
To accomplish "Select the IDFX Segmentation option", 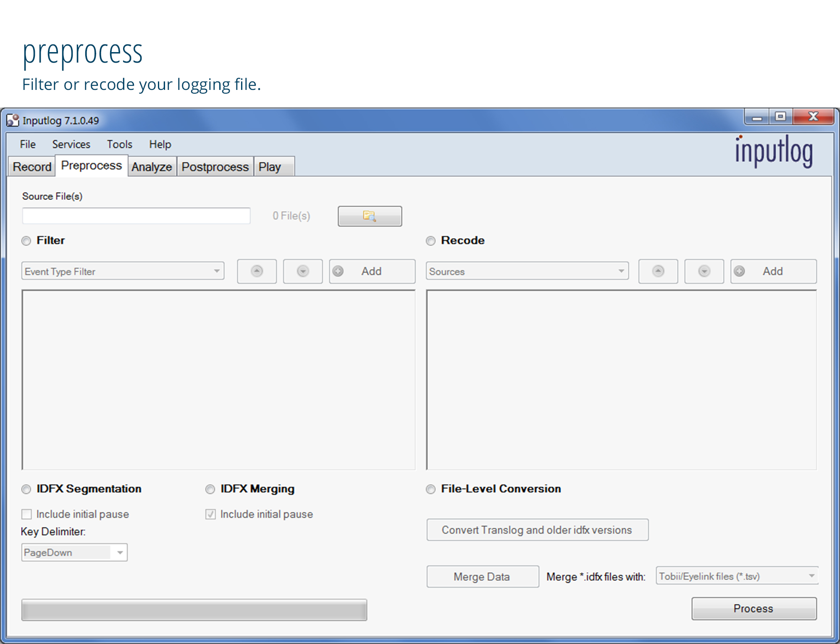I will [26, 489].
